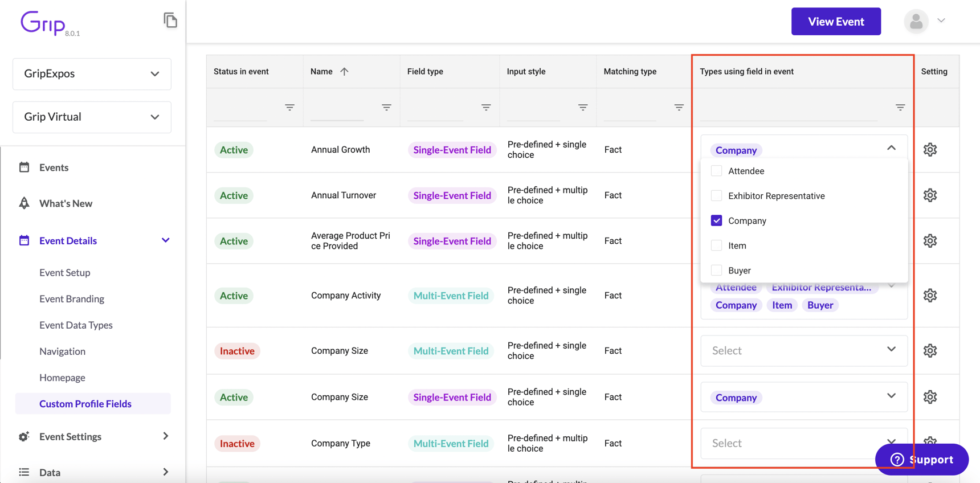
Task: Click the filter icon under Field type column
Action: click(x=485, y=107)
